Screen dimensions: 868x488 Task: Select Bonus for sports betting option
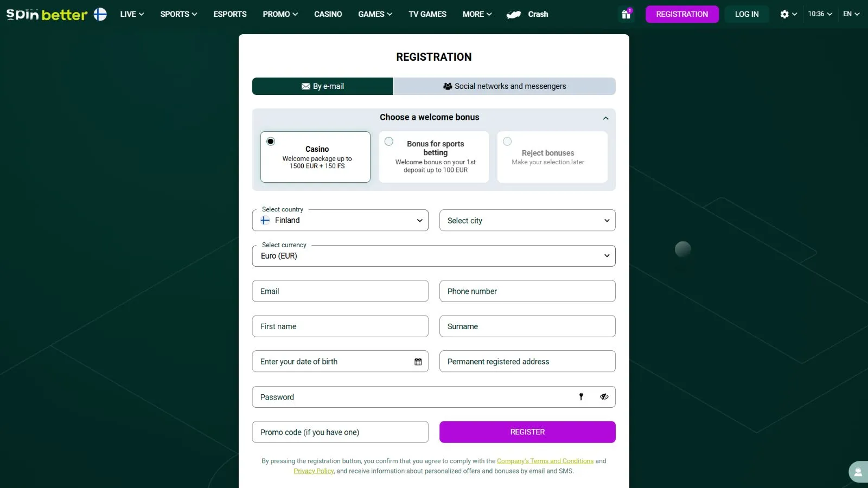pyautogui.click(x=389, y=142)
